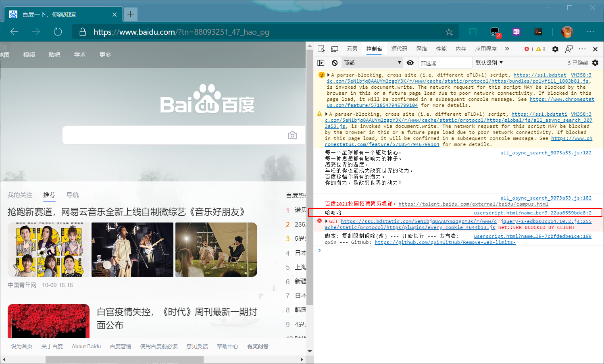Image resolution: width=604 pixels, height=364 pixels.
Task: Open image search camera icon
Action: tap(292, 135)
